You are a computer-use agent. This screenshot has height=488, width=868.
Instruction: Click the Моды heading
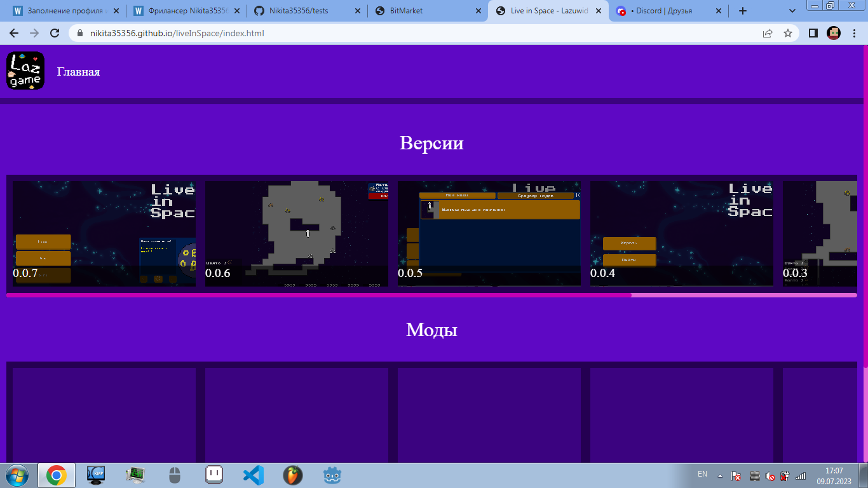tap(431, 330)
